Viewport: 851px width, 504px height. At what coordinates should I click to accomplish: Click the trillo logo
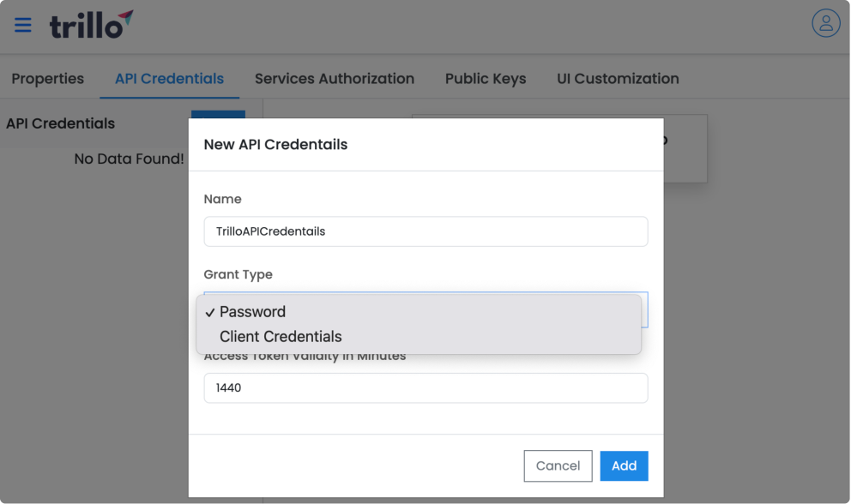click(91, 24)
